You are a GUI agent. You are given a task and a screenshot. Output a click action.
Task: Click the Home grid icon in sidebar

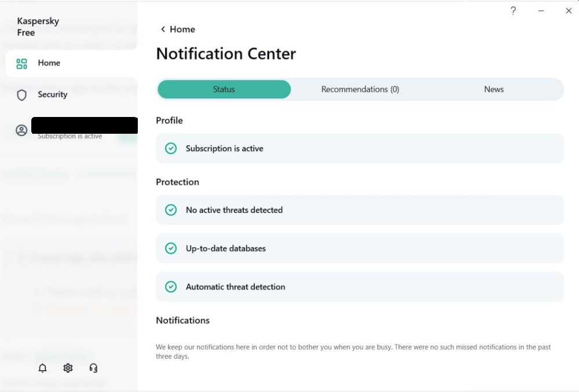click(x=22, y=64)
